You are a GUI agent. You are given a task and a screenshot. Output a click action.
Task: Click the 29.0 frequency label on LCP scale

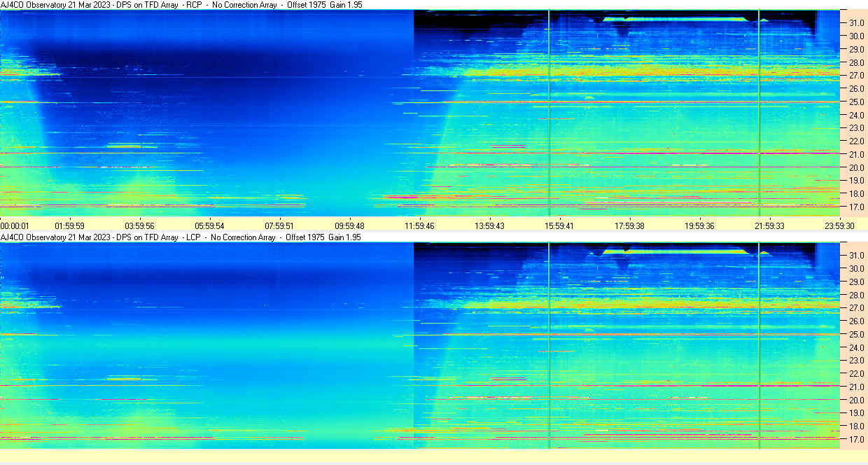coord(857,282)
